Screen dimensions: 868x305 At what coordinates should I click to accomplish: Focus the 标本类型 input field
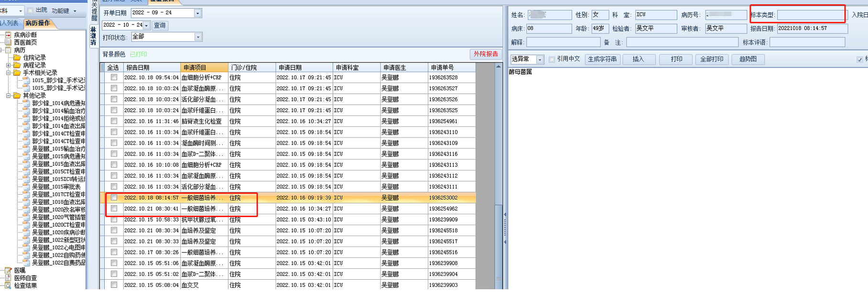click(811, 15)
